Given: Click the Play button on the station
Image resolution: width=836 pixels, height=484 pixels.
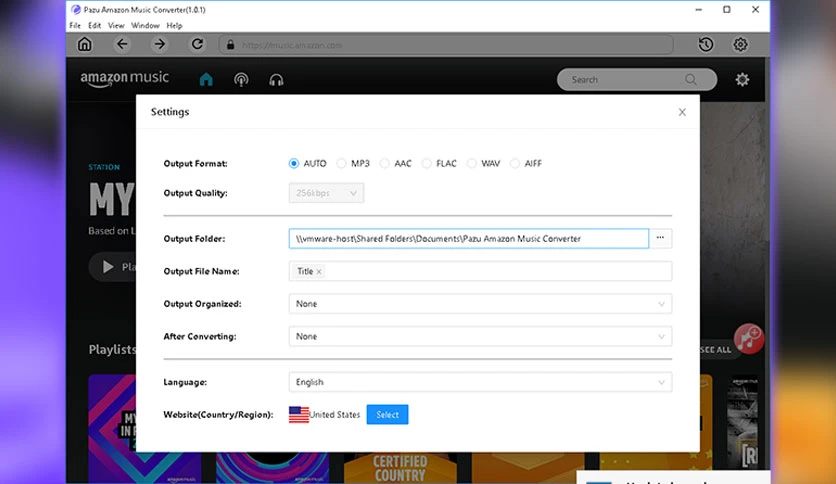Looking at the screenshot, I should point(112,267).
